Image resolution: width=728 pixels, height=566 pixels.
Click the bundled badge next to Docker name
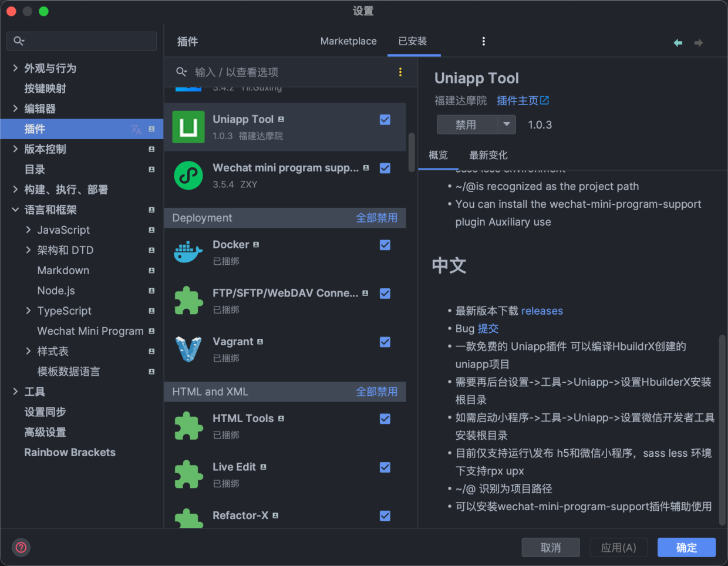pos(256,244)
